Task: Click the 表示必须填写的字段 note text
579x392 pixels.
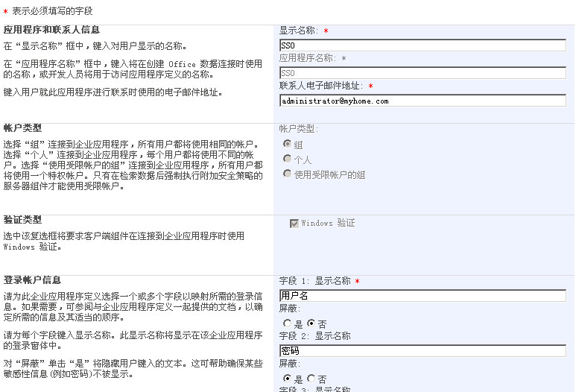Action: click(52, 11)
